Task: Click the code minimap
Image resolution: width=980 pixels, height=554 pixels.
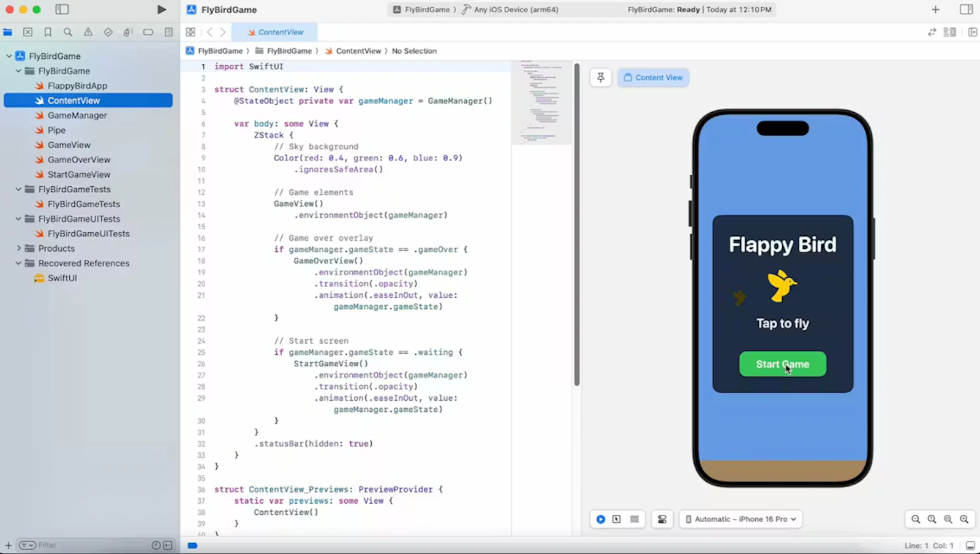Action: coord(541,102)
